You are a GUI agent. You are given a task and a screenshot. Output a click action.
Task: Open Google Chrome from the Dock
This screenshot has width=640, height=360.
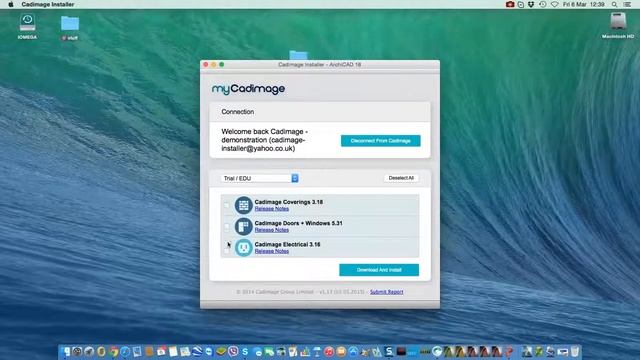coord(114,351)
